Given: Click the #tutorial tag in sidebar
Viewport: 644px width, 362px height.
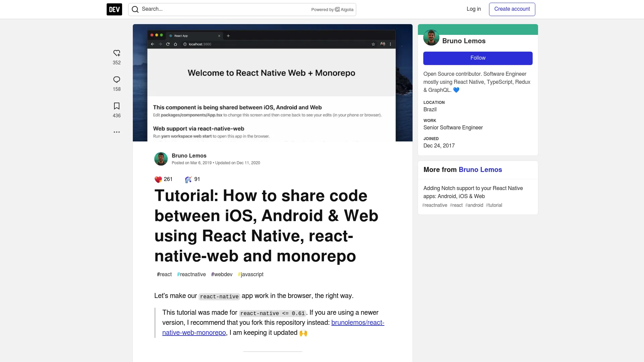Looking at the screenshot, I should [x=494, y=205].
